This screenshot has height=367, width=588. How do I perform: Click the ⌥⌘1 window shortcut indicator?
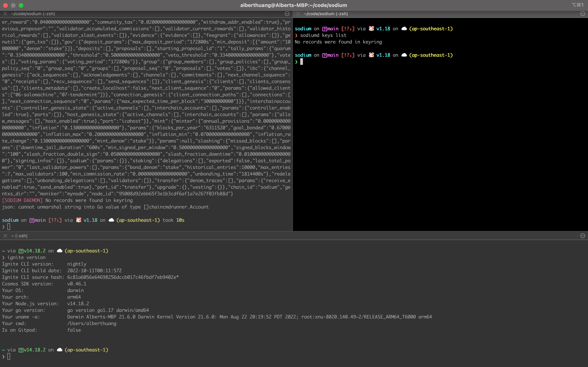577,5
